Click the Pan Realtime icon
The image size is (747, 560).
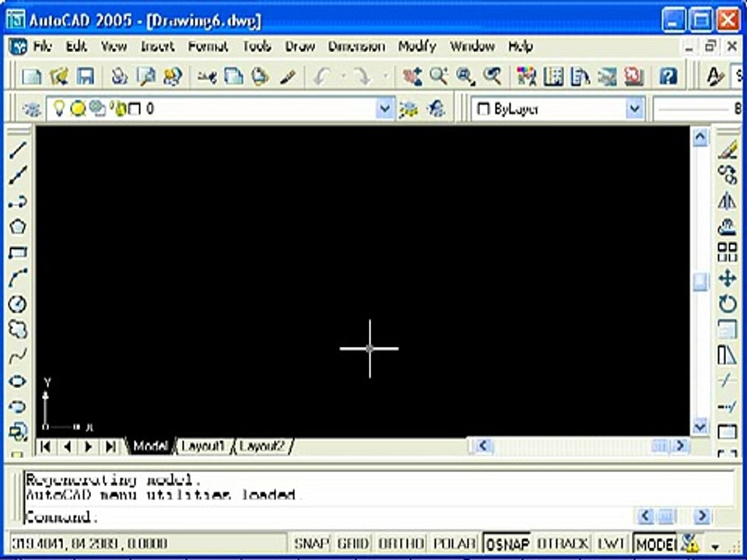(x=412, y=76)
